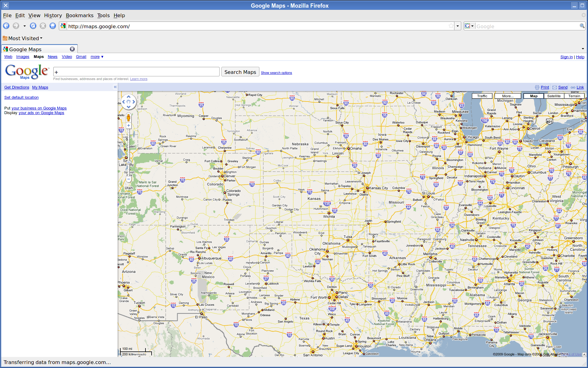Switch to Terrain view
The width and height of the screenshot is (588, 368).
[574, 96]
